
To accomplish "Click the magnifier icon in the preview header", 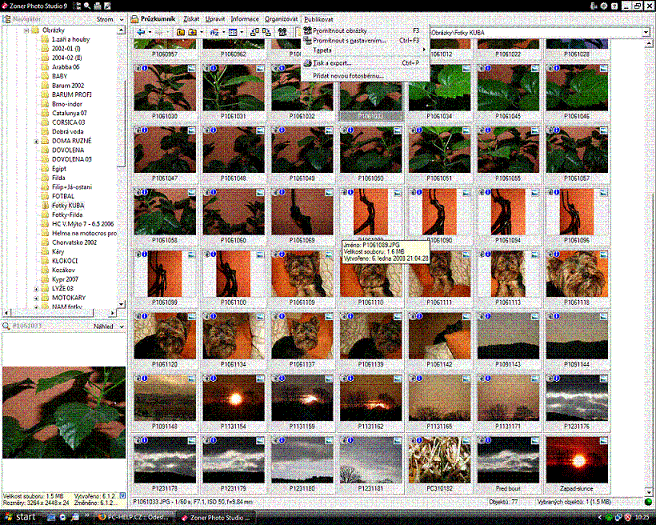I will point(7,326).
